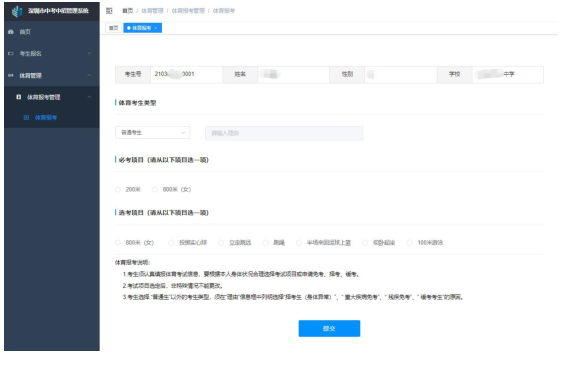This screenshot has width=563, height=366.
Task: Click 体育报考 at the breadcrumb end
Action: click(224, 11)
